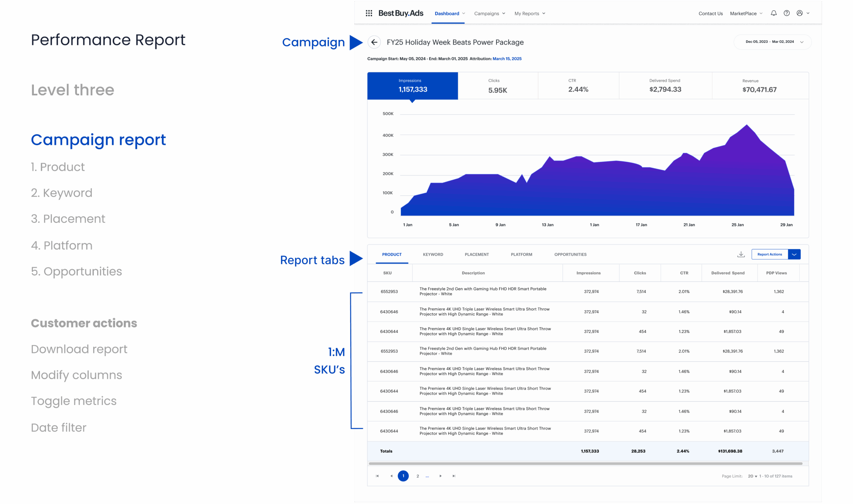
Task: Jump to first page of results
Action: [377, 476]
